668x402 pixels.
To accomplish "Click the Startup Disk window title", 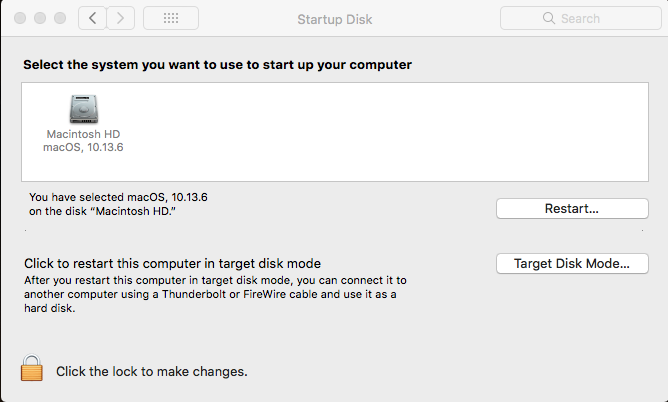I will click(334, 19).
